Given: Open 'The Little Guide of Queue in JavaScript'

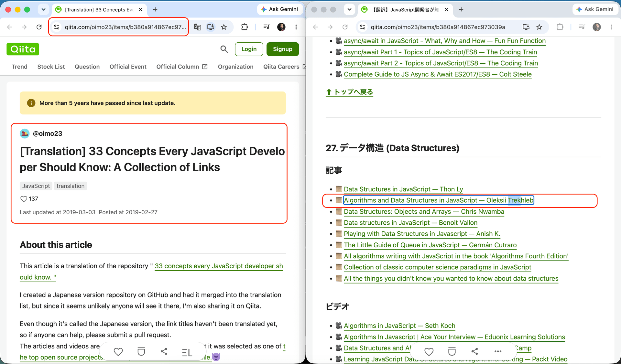Looking at the screenshot, I should coord(430,245).
